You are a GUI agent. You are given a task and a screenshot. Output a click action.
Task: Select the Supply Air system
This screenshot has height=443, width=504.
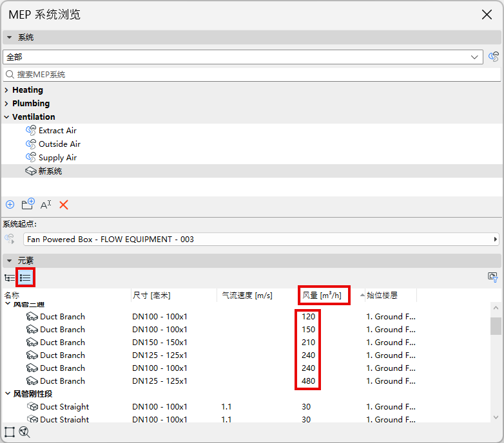252,157
